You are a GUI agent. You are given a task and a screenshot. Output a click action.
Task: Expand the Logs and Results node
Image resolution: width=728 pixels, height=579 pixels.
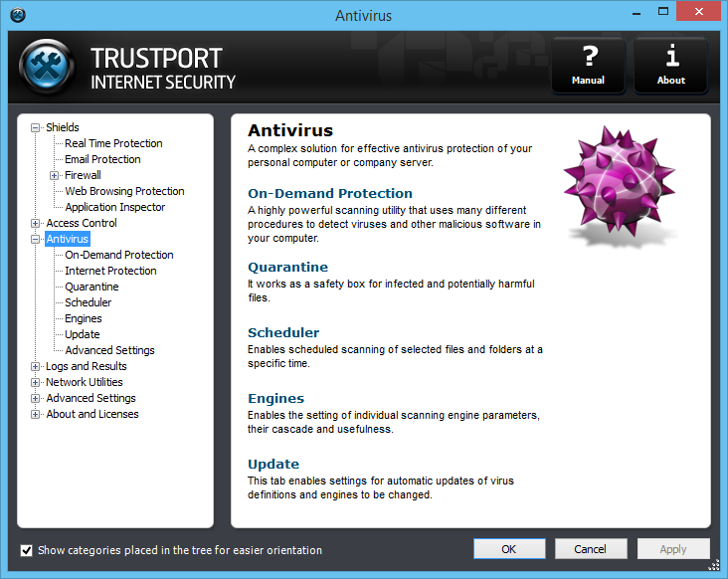pyautogui.click(x=35, y=366)
